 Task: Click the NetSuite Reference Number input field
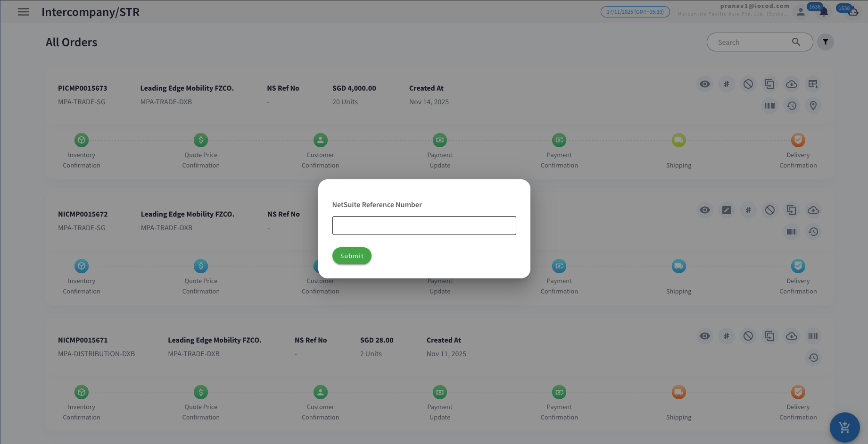(424, 226)
